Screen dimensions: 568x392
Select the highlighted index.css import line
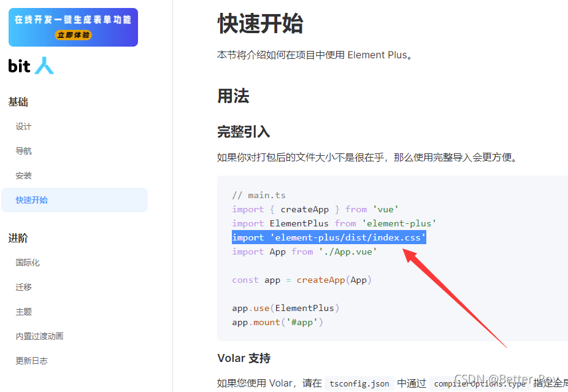328,237
